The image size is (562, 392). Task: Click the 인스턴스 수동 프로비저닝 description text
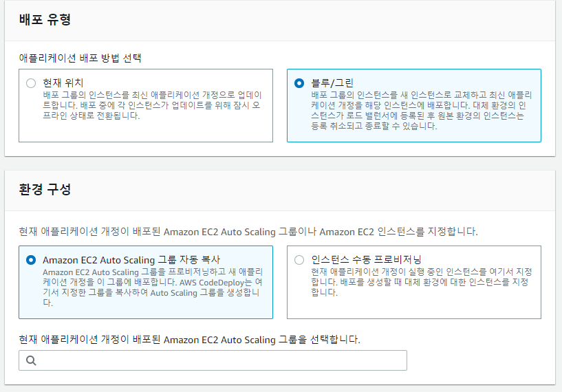point(422,282)
